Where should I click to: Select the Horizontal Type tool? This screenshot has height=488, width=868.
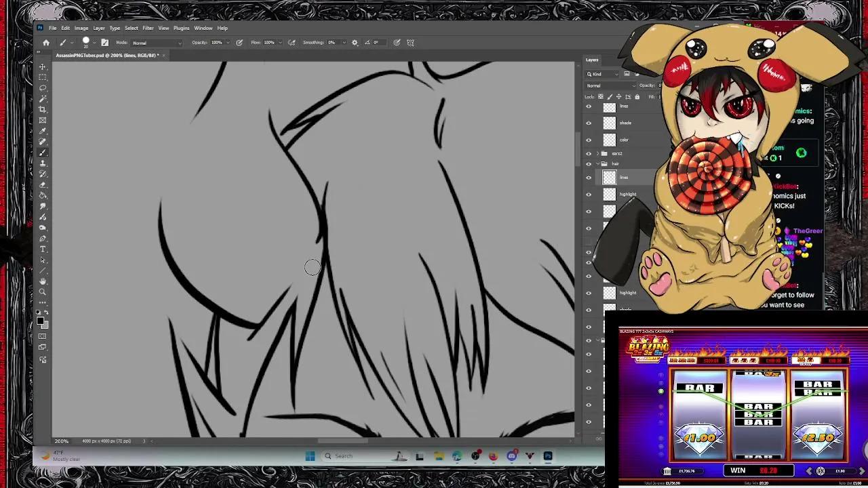[43, 249]
